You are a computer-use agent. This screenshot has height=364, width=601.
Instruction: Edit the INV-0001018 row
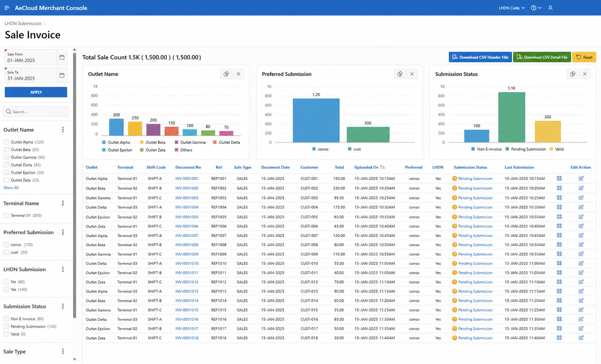(x=581, y=338)
